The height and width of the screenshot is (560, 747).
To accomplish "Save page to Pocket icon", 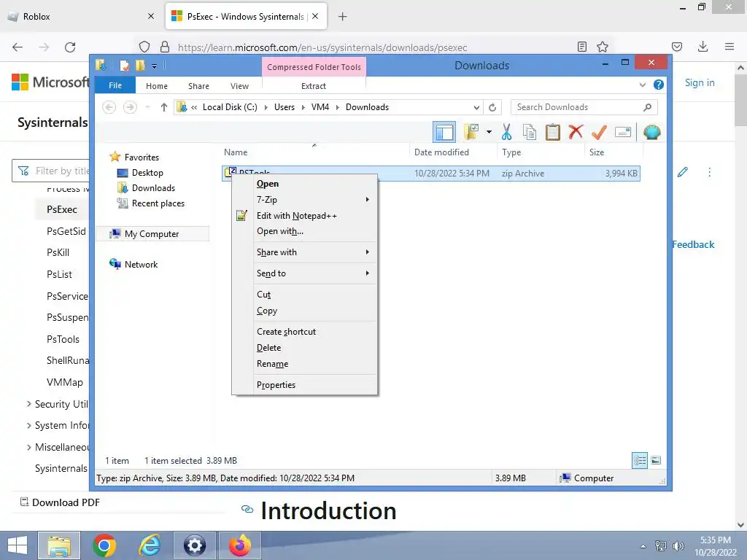I will coord(676,47).
